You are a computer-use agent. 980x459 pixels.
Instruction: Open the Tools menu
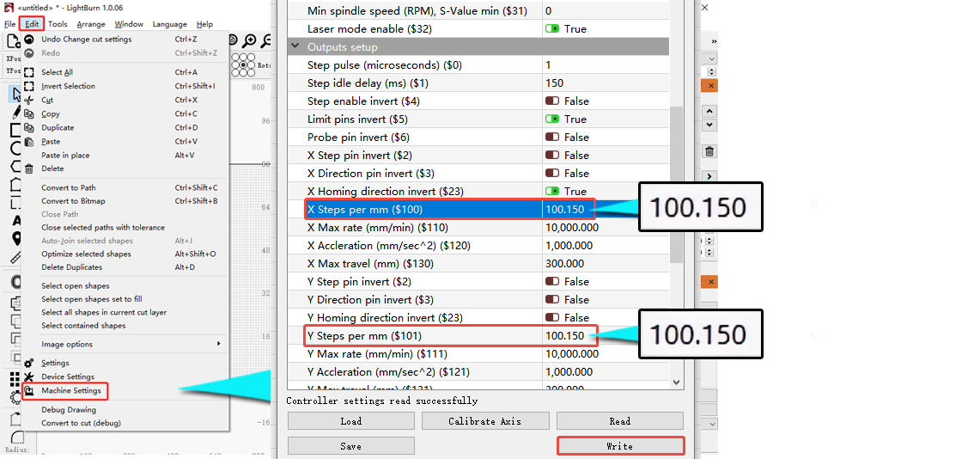(58, 24)
